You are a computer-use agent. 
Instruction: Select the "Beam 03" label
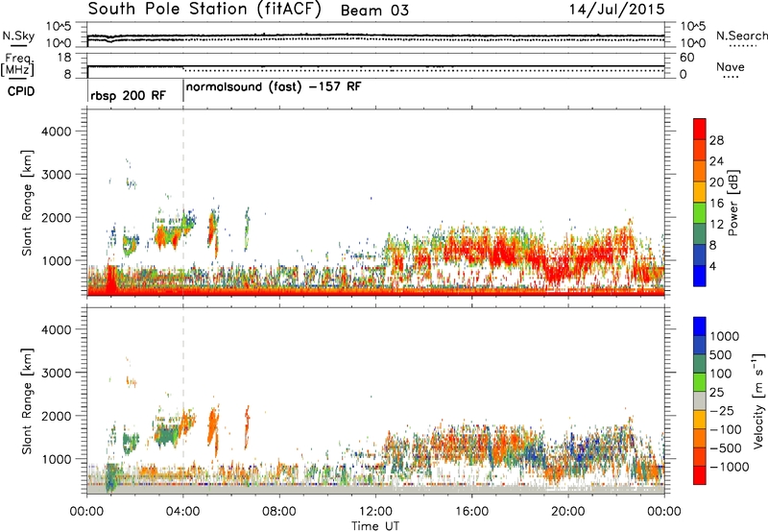click(x=374, y=11)
